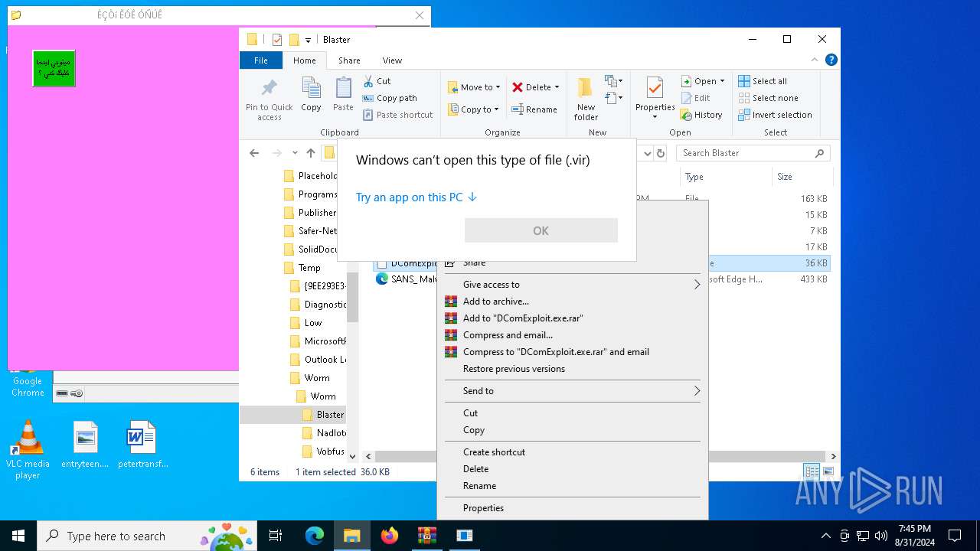Click Properties checkmark in title bar quick access

tap(277, 40)
